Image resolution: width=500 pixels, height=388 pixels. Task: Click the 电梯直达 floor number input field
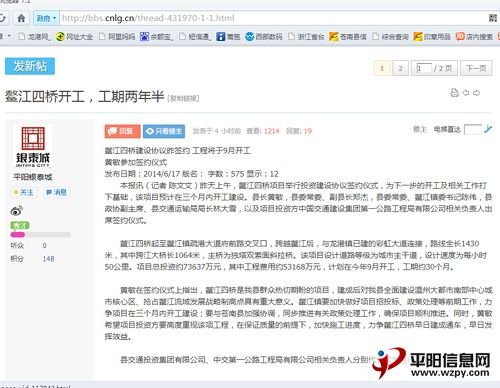point(473,129)
